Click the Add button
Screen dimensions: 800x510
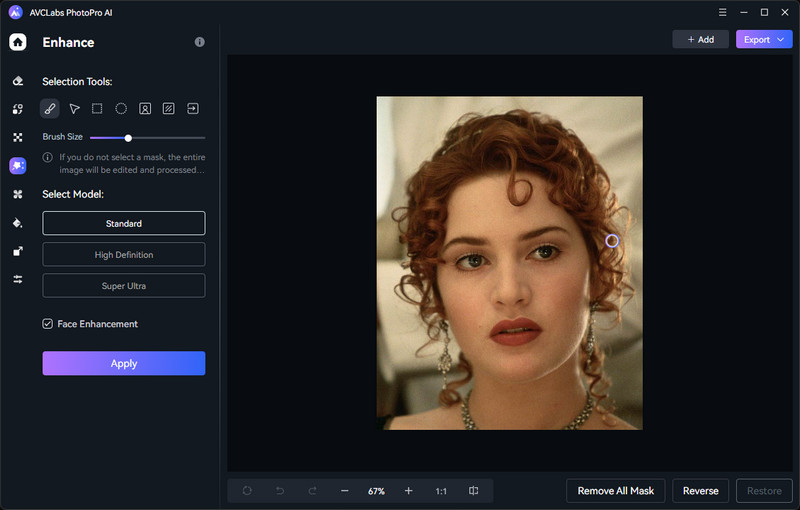tap(701, 39)
